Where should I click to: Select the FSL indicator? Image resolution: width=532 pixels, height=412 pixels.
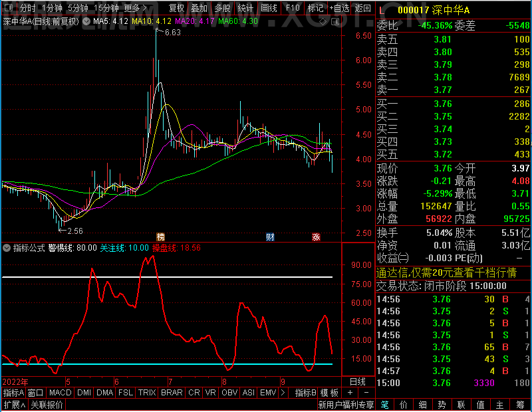coord(126,393)
